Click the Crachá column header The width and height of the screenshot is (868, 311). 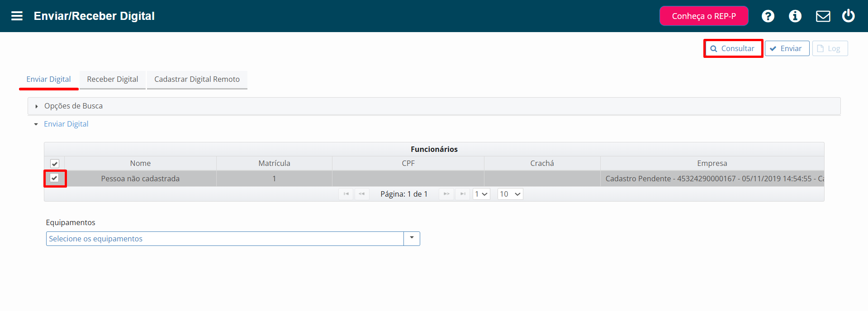click(542, 163)
